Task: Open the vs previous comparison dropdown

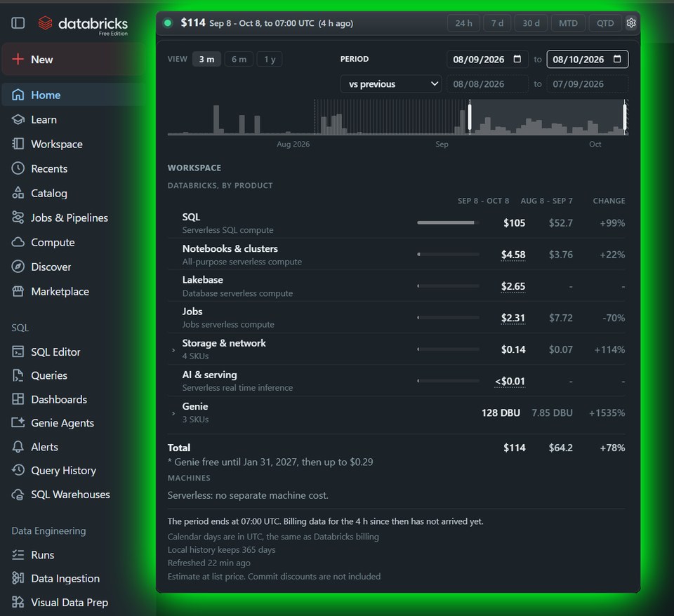Action: 391,83
